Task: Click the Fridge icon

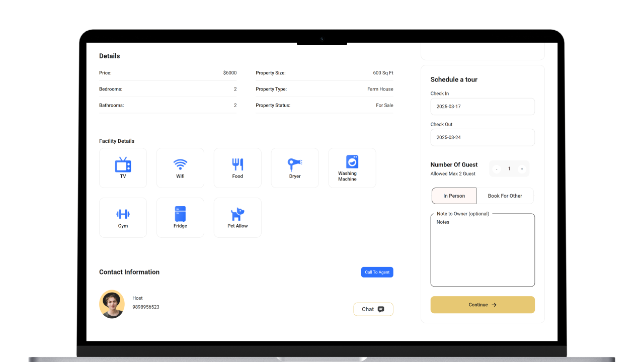Action: [x=180, y=214]
